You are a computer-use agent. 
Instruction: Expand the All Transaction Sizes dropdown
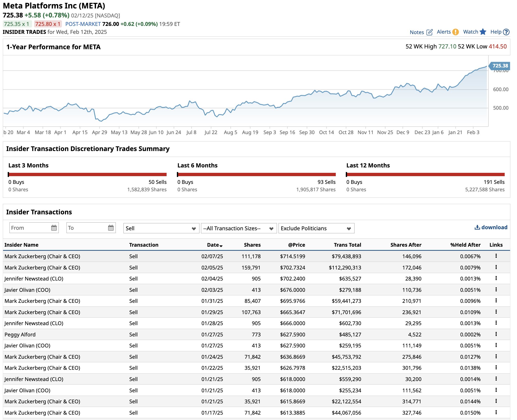239,228
